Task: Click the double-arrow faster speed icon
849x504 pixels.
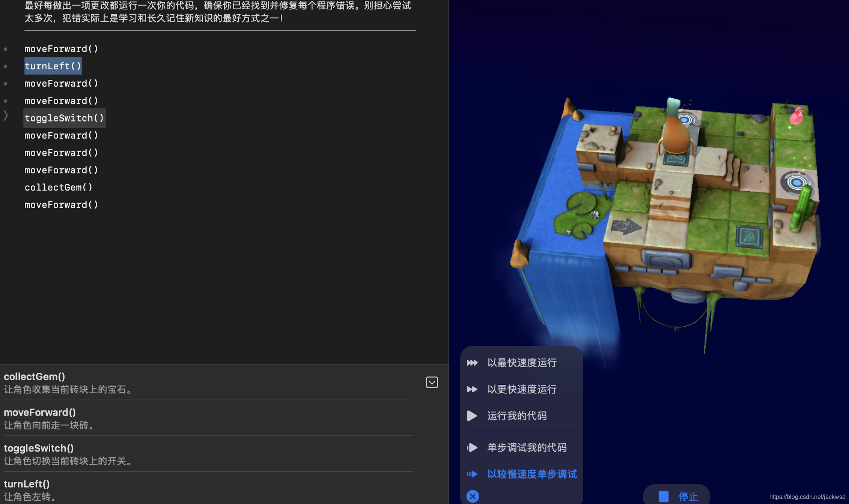Action: coord(473,389)
